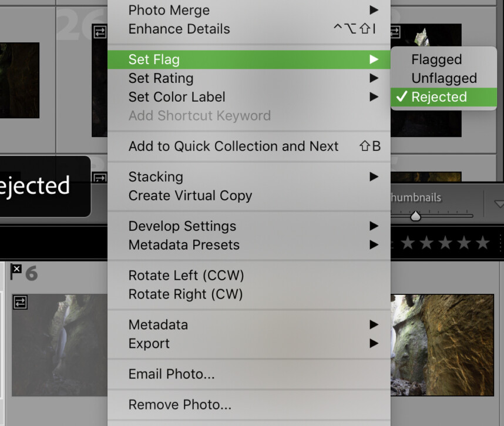The width and height of the screenshot is (504, 426).
Task: Open the Export submenu arrow
Action: click(x=375, y=344)
